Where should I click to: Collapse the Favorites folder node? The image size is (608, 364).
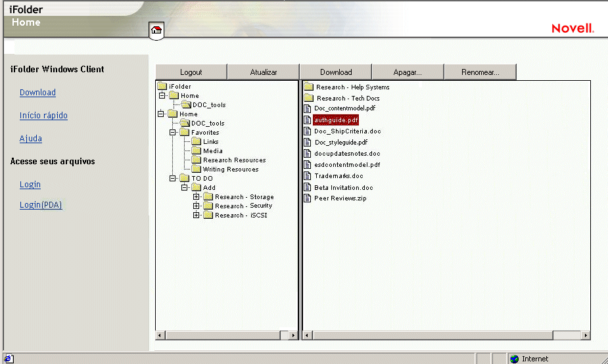point(173,132)
